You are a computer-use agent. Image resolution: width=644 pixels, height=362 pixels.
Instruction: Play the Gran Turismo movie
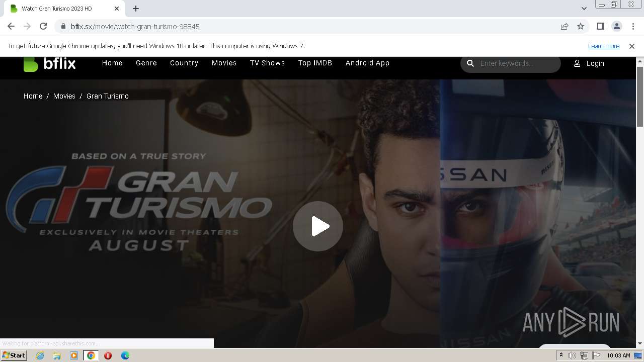318,226
